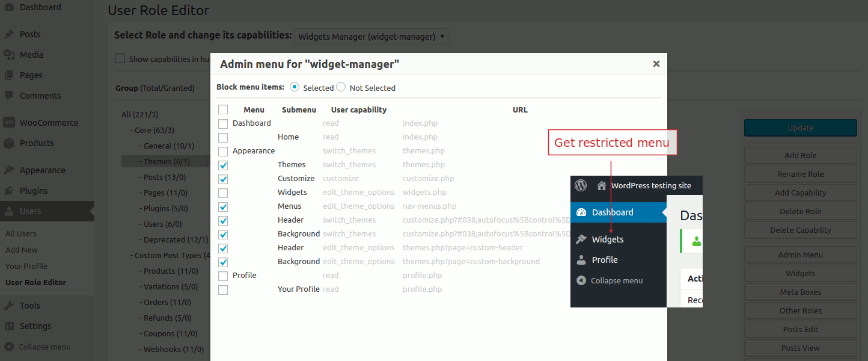Click the Admin Menu button
868x361 pixels.
click(x=801, y=255)
